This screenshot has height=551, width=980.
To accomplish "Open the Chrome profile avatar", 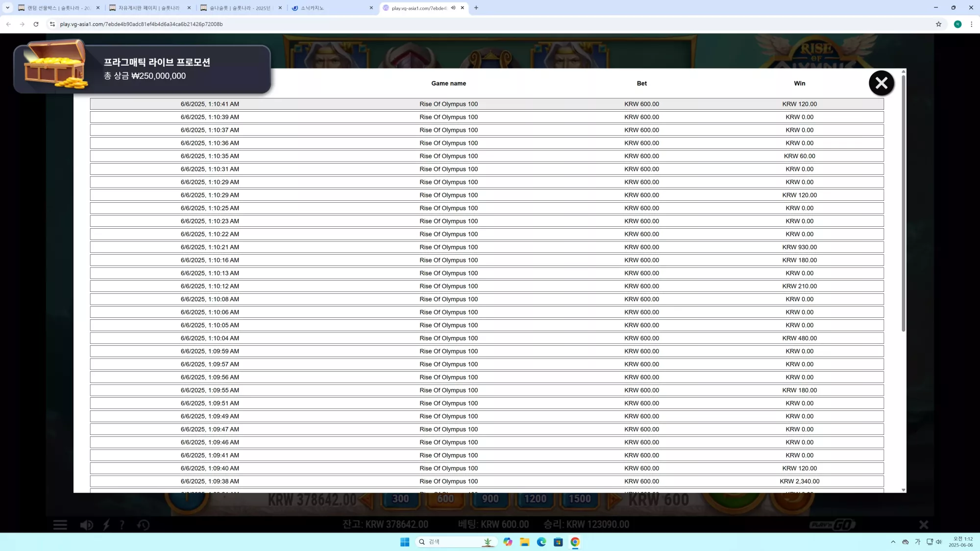I will 957,24.
